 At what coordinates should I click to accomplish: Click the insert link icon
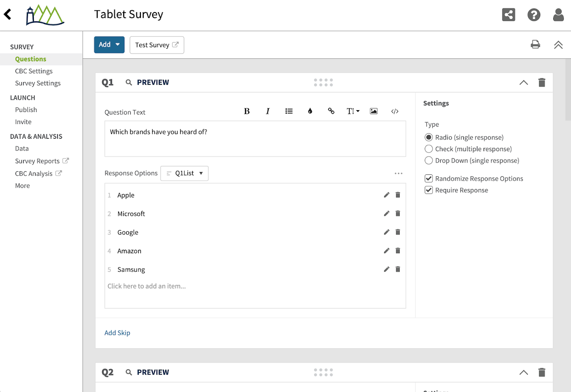click(x=331, y=111)
